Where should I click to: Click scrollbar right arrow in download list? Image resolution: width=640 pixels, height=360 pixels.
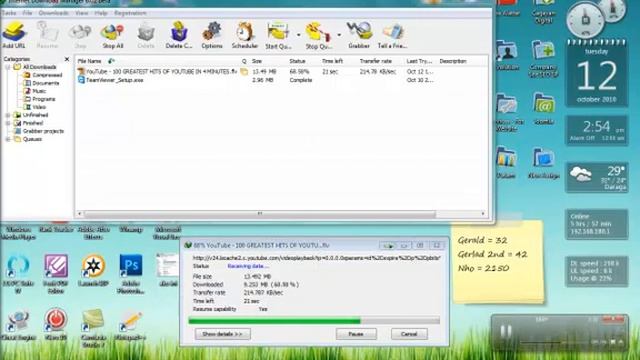point(483,213)
